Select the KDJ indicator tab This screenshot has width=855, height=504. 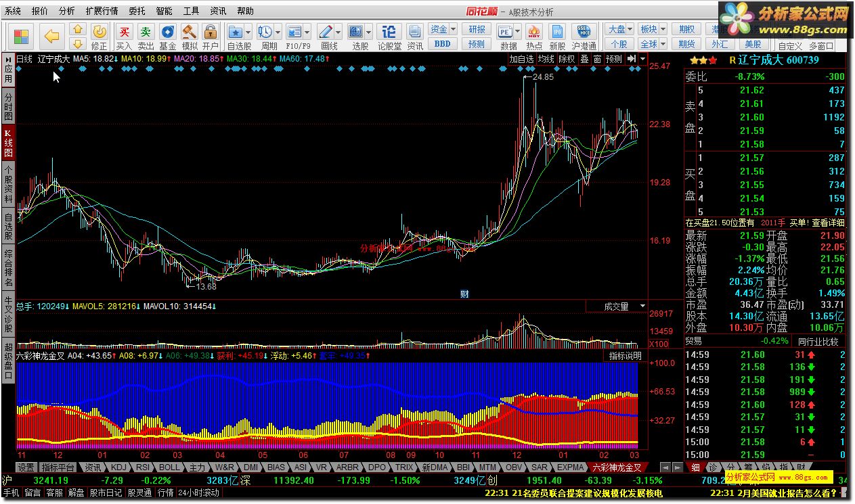118,467
